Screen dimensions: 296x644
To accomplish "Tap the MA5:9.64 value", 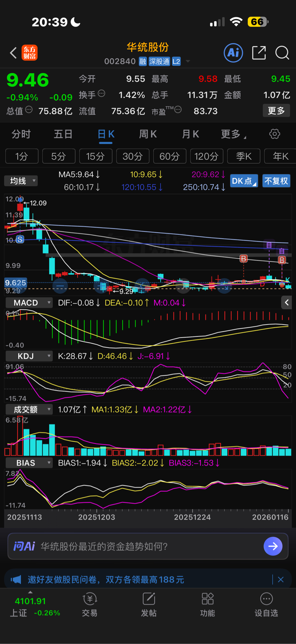I will coord(79,174).
